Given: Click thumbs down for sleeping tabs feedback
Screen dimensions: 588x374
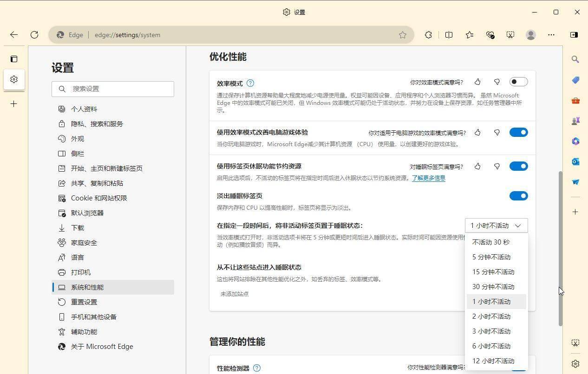Looking at the screenshot, I should pyautogui.click(x=497, y=166).
